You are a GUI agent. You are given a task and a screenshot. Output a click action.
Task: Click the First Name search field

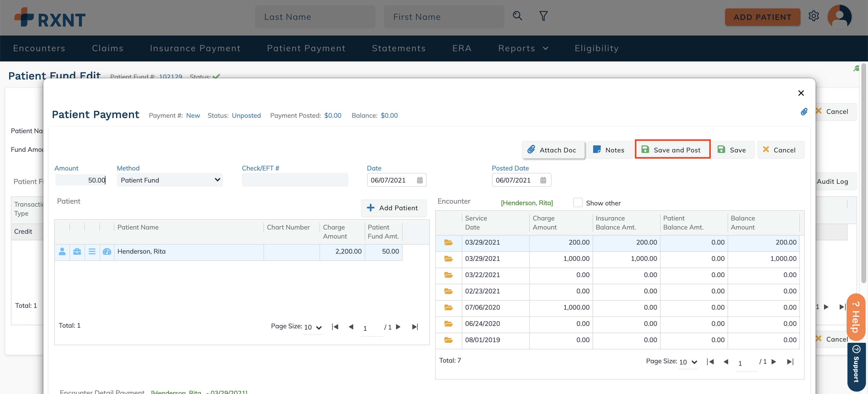point(444,17)
